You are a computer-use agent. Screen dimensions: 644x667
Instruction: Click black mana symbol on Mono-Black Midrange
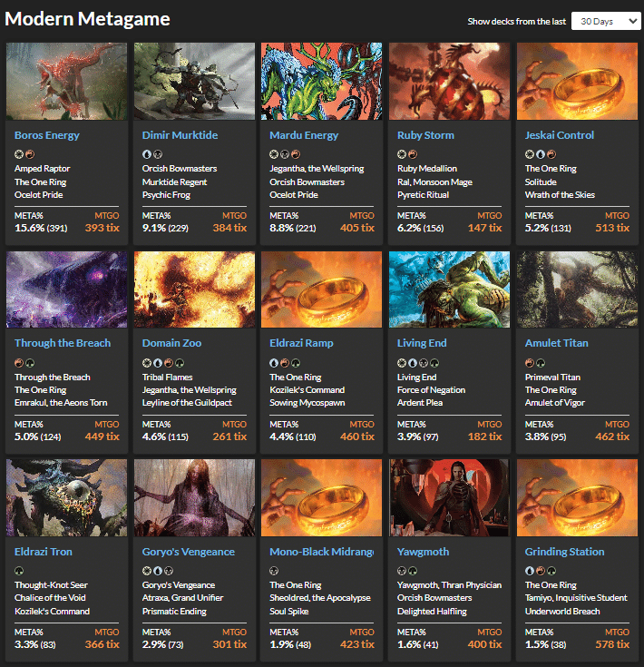[x=274, y=571]
